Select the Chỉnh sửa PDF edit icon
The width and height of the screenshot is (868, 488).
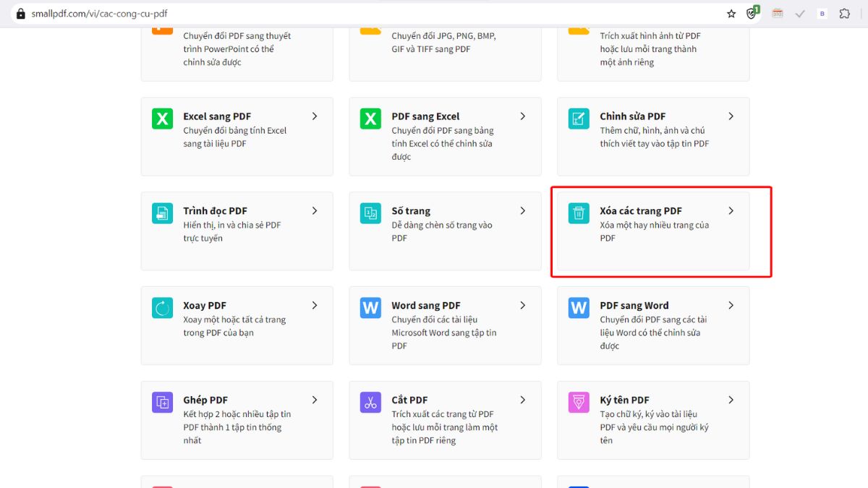point(579,119)
